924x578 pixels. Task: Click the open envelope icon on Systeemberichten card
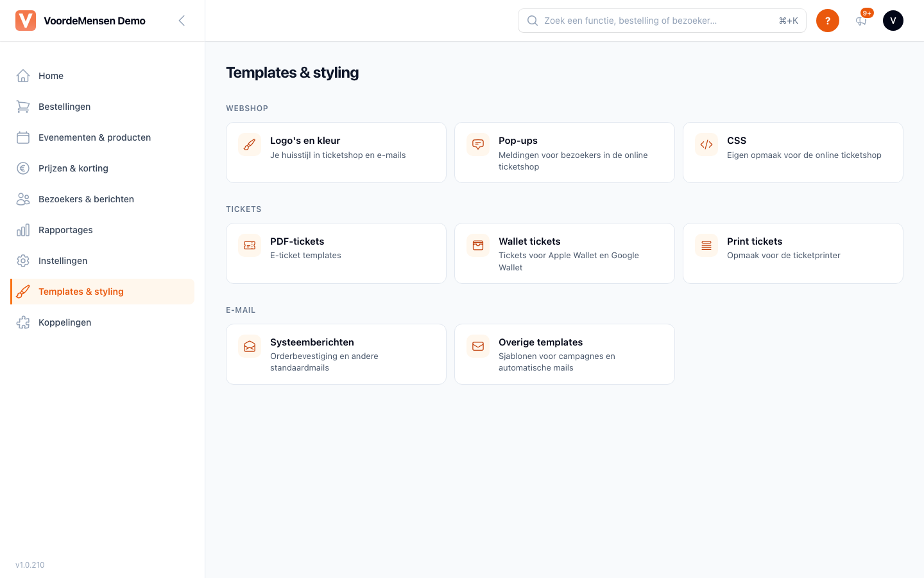(x=250, y=346)
